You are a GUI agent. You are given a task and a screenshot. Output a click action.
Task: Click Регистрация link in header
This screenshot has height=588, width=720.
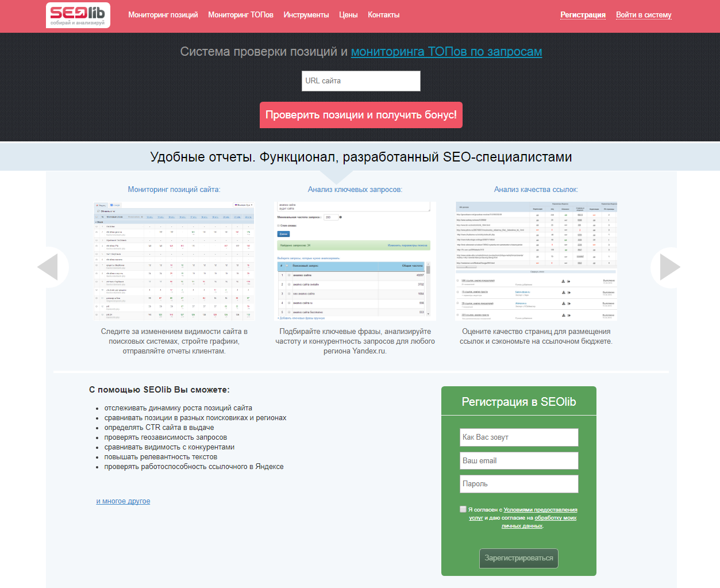583,15
